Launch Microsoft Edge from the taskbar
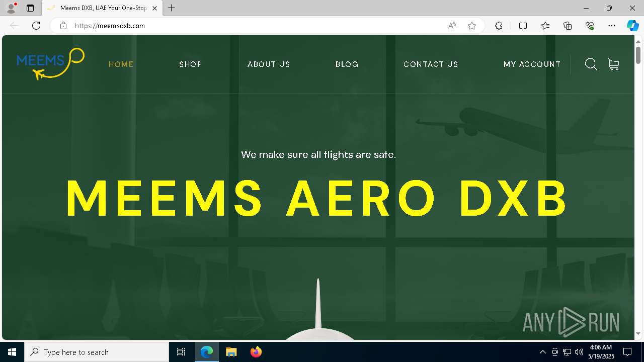 [x=207, y=352]
